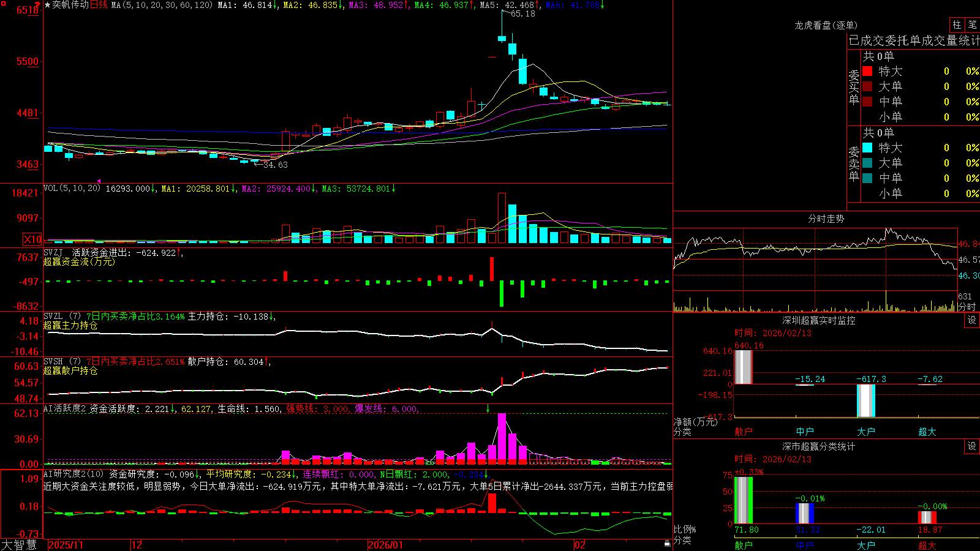This screenshot has width=980, height=551.
Task: Click the star icon before 奕帆传动
Action: 48,5
